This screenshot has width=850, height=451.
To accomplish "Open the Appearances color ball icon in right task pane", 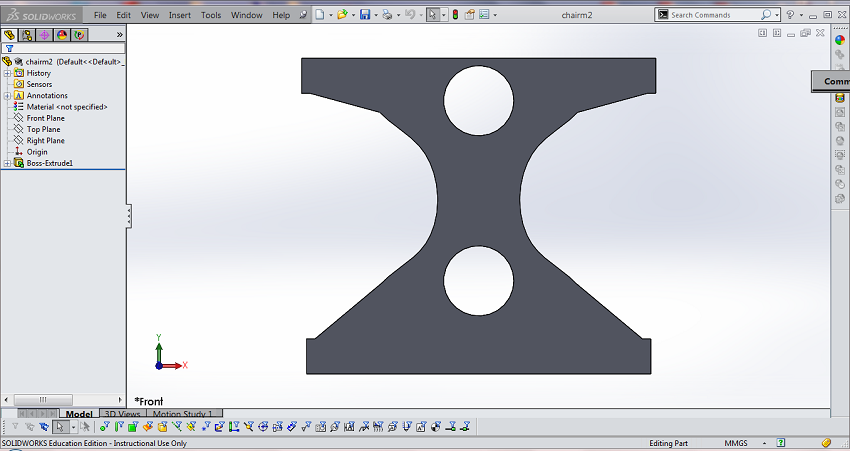I will [840, 40].
